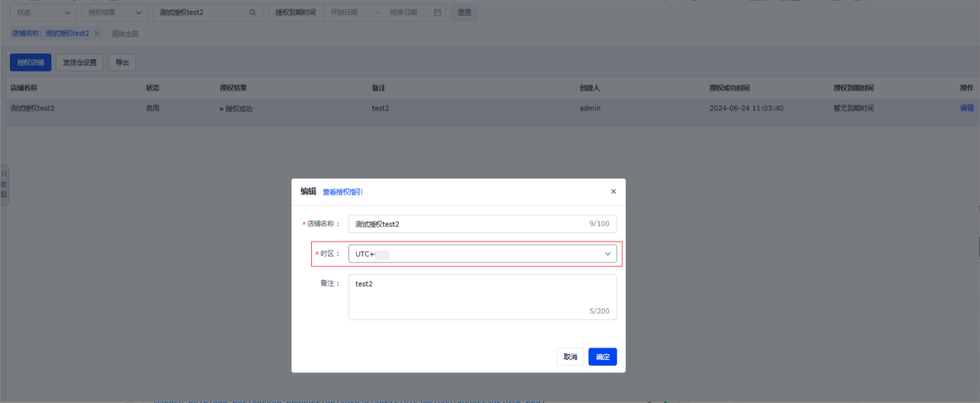Image resolution: width=980 pixels, height=403 pixels.
Task: Close the 编辑 dialog with X
Action: 613,191
